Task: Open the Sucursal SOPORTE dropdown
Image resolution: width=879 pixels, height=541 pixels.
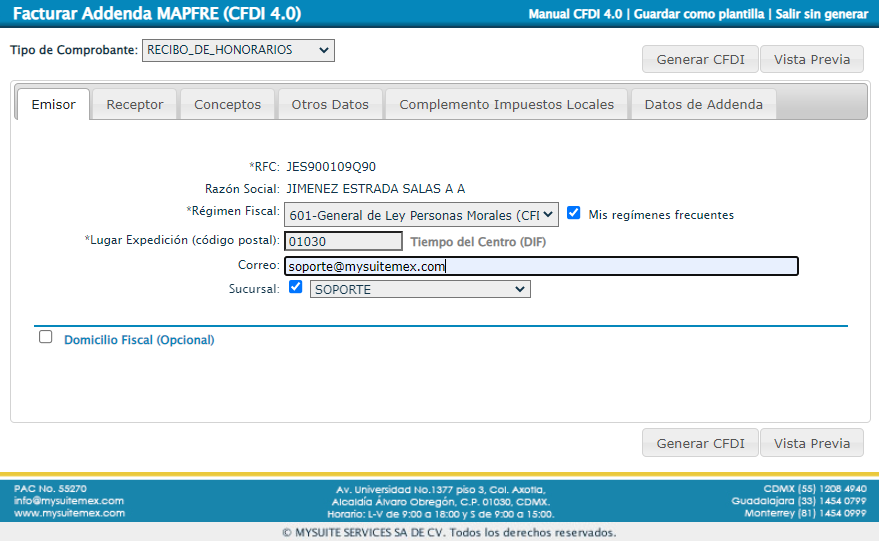Action: coord(420,289)
